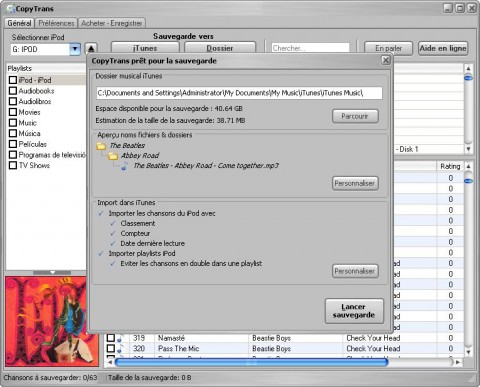Click the track list vertical scrollbar down arrow

click(468, 352)
